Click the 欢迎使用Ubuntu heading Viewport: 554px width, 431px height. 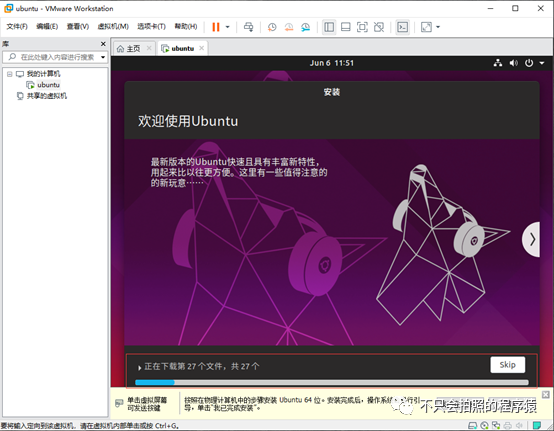coord(188,121)
